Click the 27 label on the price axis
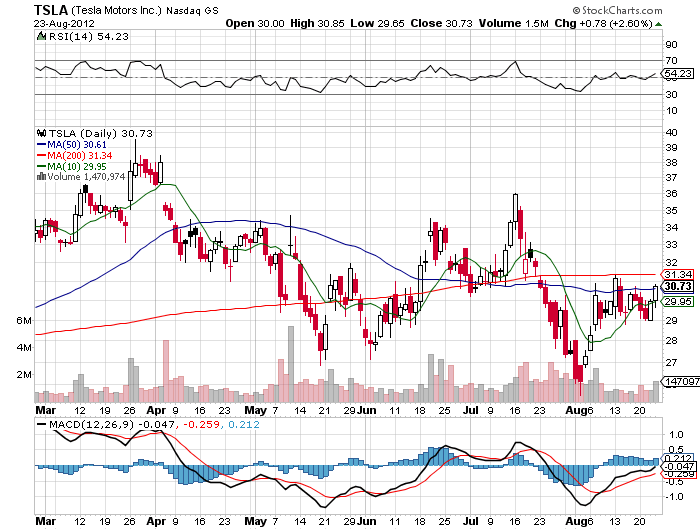The image size is (700, 530). (671, 362)
